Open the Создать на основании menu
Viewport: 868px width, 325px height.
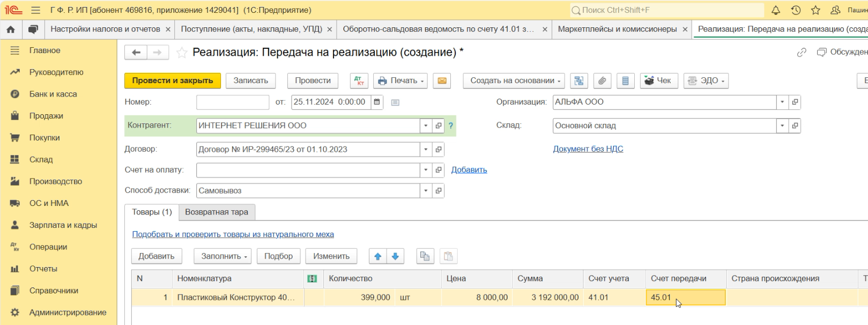coord(515,80)
